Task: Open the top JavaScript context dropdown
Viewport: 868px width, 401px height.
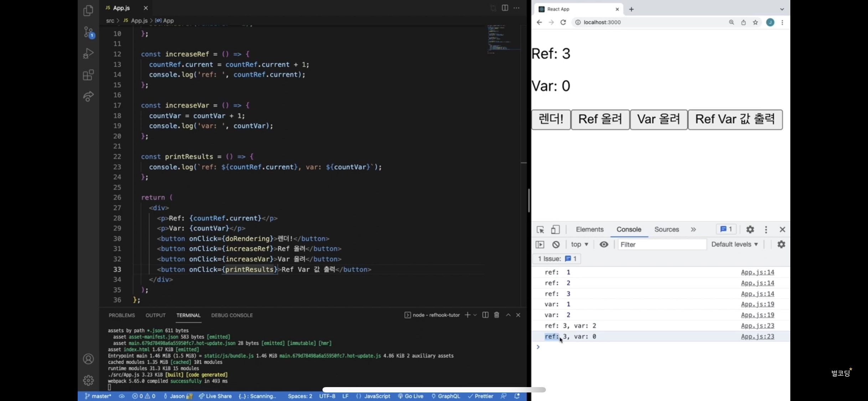Action: (x=579, y=245)
